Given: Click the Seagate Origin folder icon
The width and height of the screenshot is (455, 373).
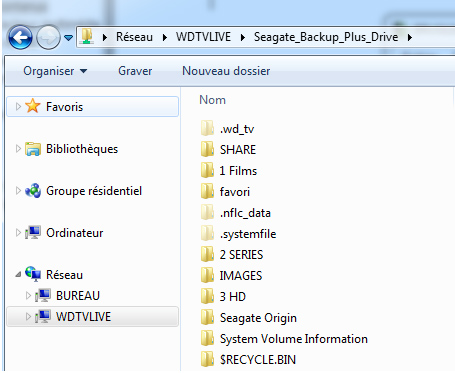Looking at the screenshot, I should click(207, 317).
